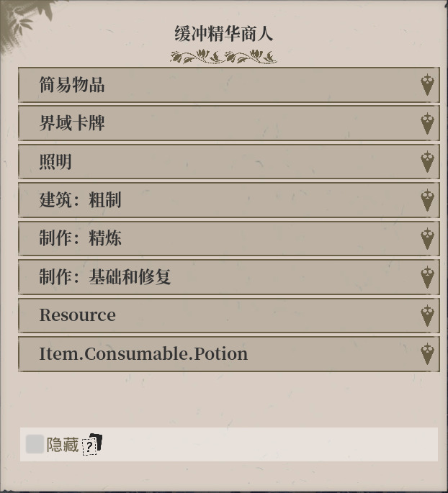Open the 制作：精炼 section

[x=229, y=239]
